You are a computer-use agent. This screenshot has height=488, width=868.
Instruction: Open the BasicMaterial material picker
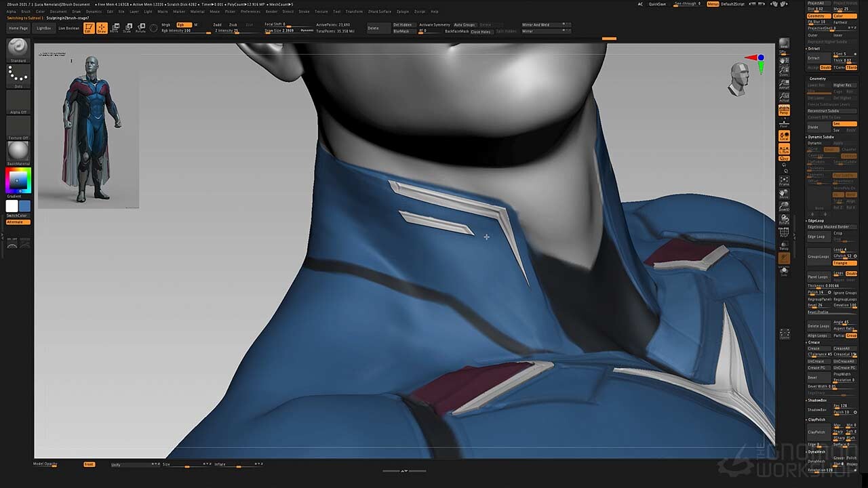(x=18, y=153)
